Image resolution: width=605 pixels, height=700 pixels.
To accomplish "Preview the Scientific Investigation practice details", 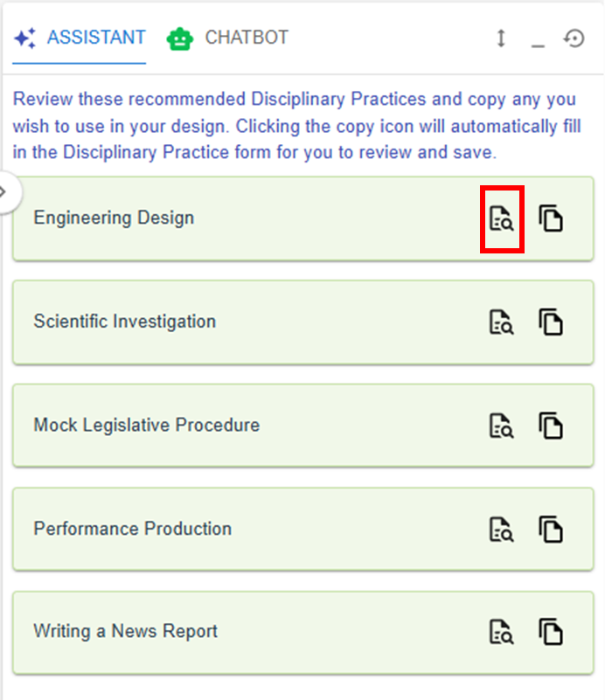I will [502, 322].
